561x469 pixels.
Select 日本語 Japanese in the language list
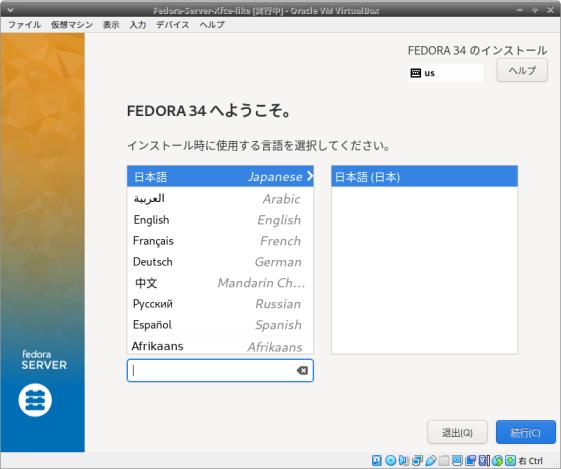tap(220, 176)
